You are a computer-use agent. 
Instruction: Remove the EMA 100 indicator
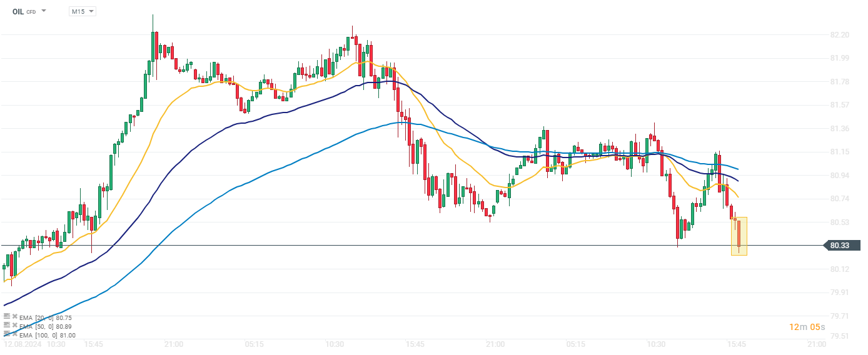pyautogui.click(x=14, y=335)
